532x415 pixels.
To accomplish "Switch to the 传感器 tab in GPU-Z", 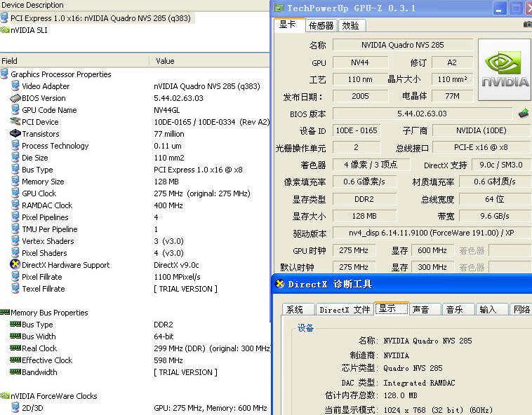I will 321,25.
